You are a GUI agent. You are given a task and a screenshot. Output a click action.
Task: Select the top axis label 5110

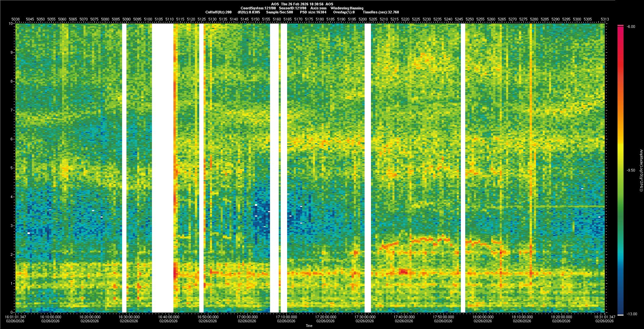[169, 19]
